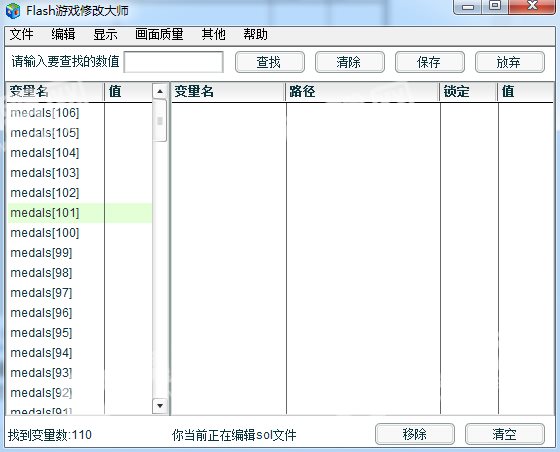The width and height of the screenshot is (560, 452).
Task: Open the 帮助 menu
Action: pos(255,35)
